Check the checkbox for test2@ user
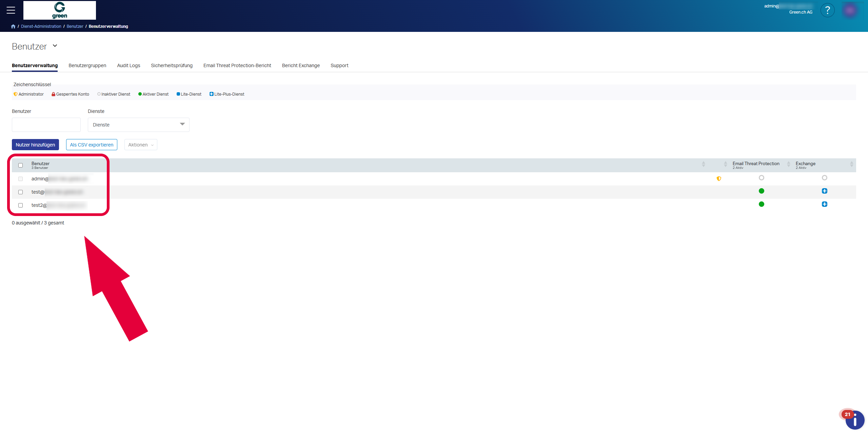The width and height of the screenshot is (868, 433). pos(21,205)
